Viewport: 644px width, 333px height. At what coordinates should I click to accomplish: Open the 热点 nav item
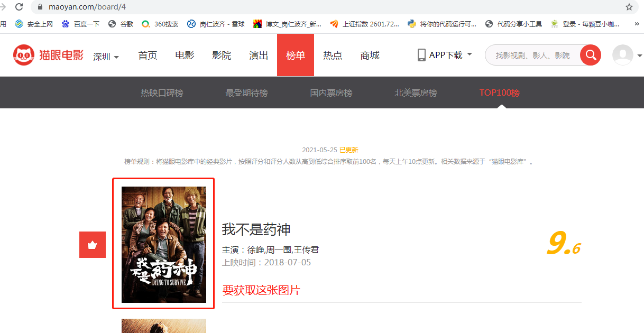tap(333, 55)
